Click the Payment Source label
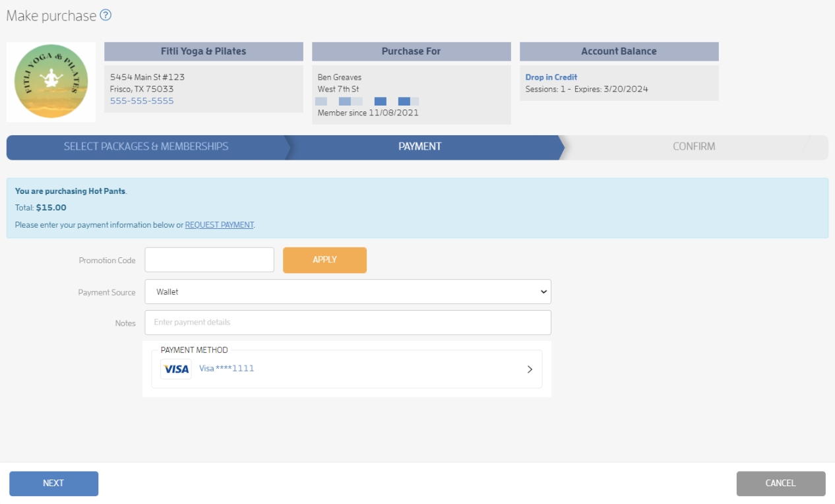 coord(107,292)
